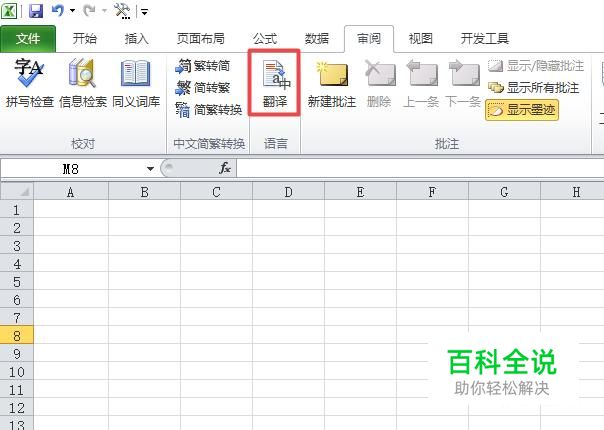Select highlighted row 8 header
The height and width of the screenshot is (430, 604).
pyautogui.click(x=17, y=335)
